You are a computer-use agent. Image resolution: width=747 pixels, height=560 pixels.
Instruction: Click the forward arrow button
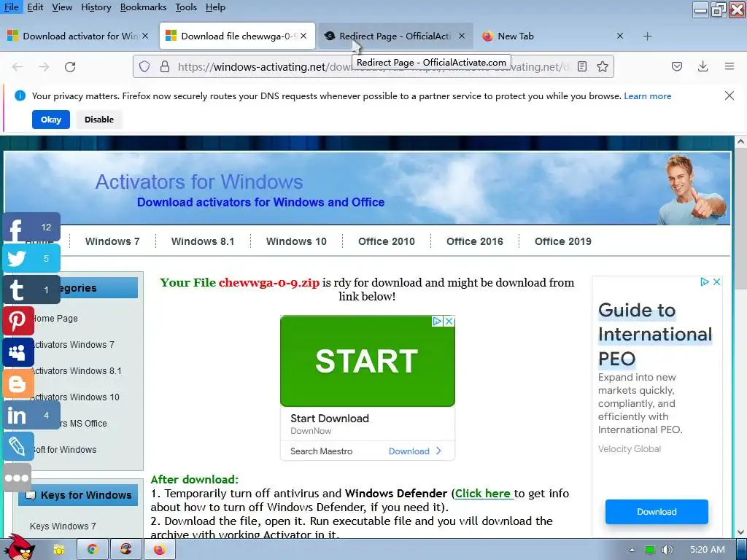[44, 66]
